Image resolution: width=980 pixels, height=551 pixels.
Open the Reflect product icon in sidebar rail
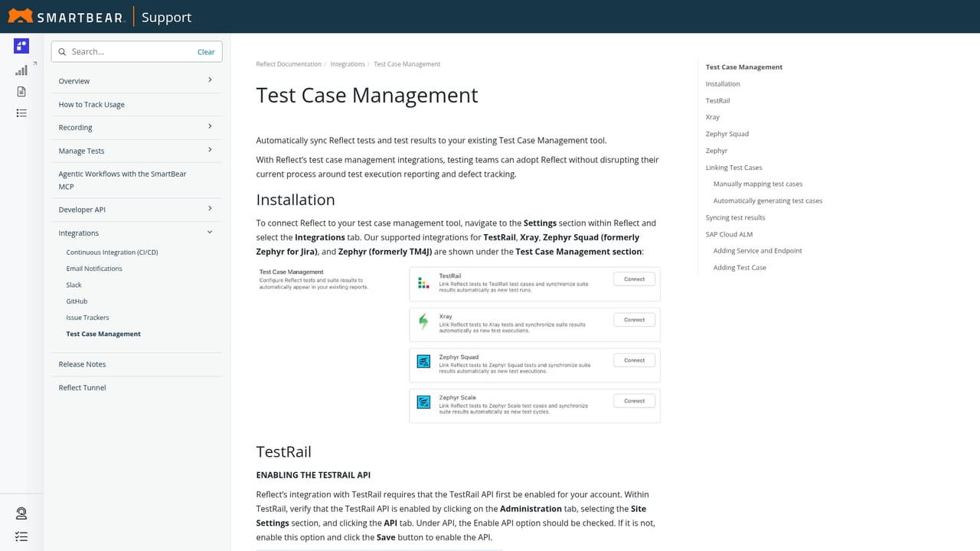click(21, 46)
